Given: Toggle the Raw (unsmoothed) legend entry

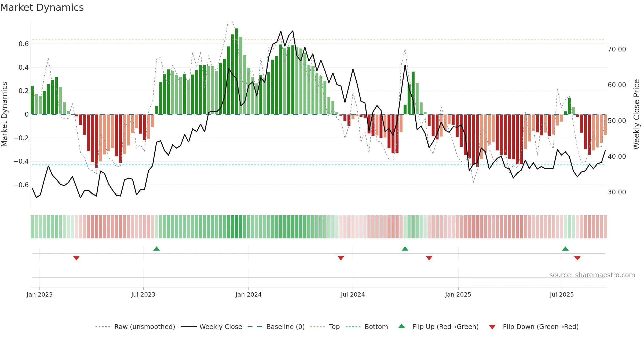Looking at the screenshot, I should [x=135, y=327].
